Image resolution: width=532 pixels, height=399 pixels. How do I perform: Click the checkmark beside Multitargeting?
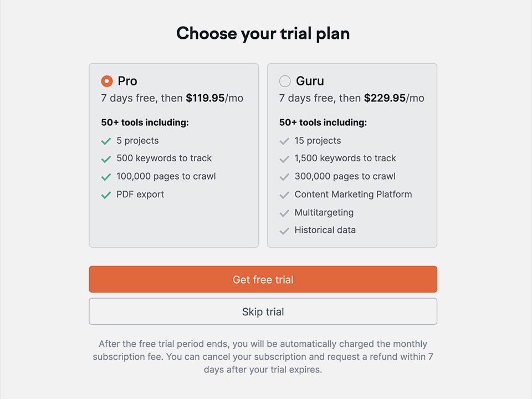pyautogui.click(x=284, y=213)
